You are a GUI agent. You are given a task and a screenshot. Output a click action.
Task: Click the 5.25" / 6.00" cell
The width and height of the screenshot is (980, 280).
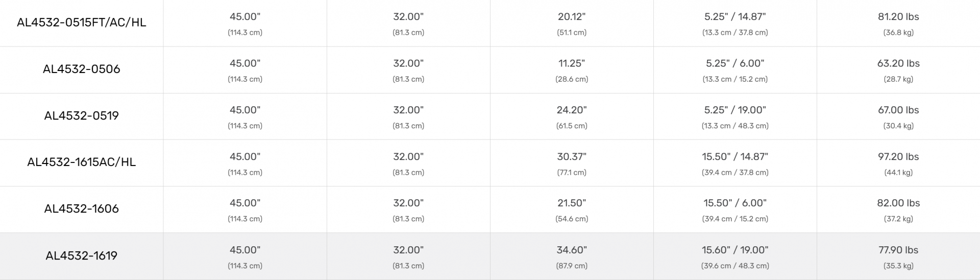735,63
